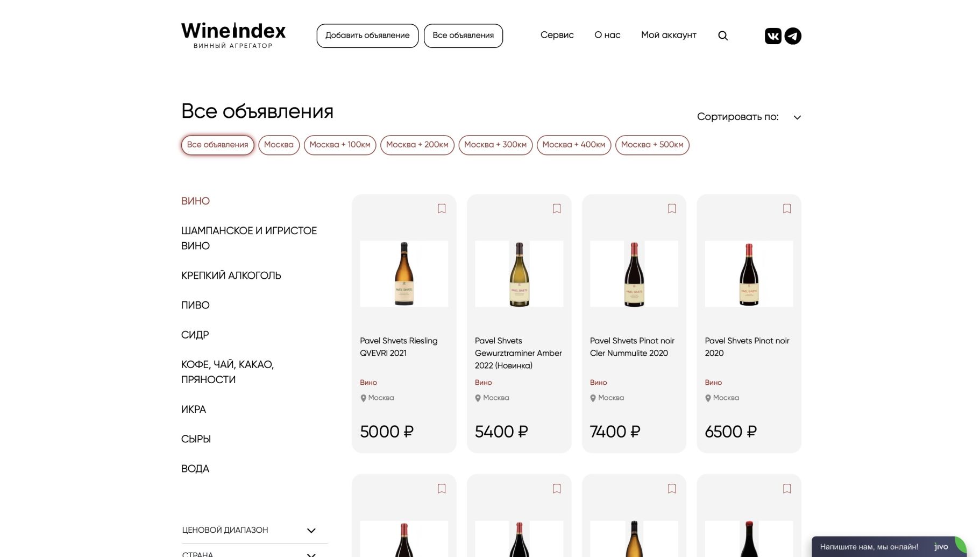Open the Pinot noir 2020 bottle thumbnail
The height and width of the screenshot is (557, 980).
pyautogui.click(x=749, y=274)
